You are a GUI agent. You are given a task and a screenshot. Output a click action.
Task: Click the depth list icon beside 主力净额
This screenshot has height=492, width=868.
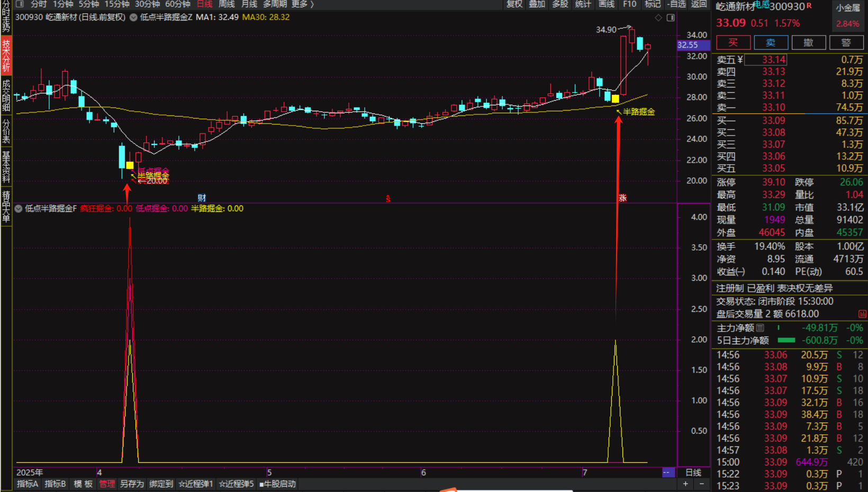[x=760, y=328]
